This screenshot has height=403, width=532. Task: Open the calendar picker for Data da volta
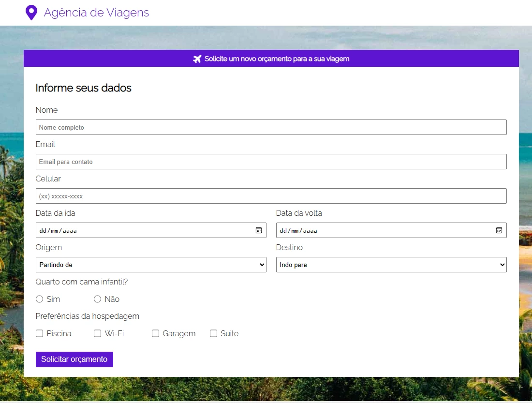499,230
